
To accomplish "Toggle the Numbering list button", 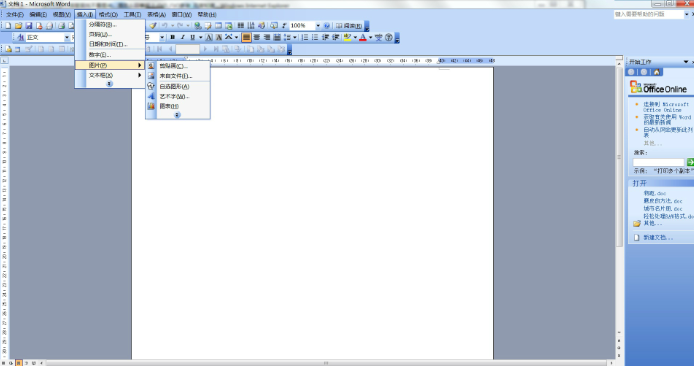I will [x=305, y=37].
